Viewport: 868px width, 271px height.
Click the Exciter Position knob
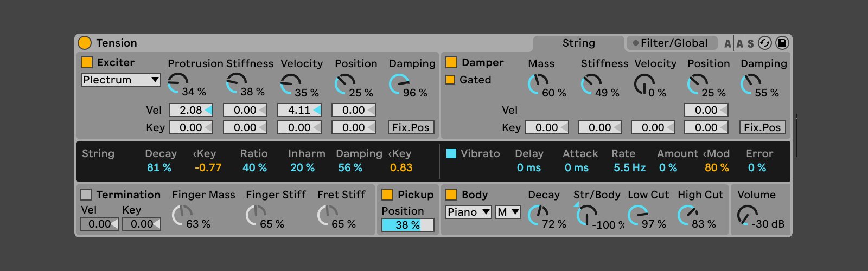344,84
